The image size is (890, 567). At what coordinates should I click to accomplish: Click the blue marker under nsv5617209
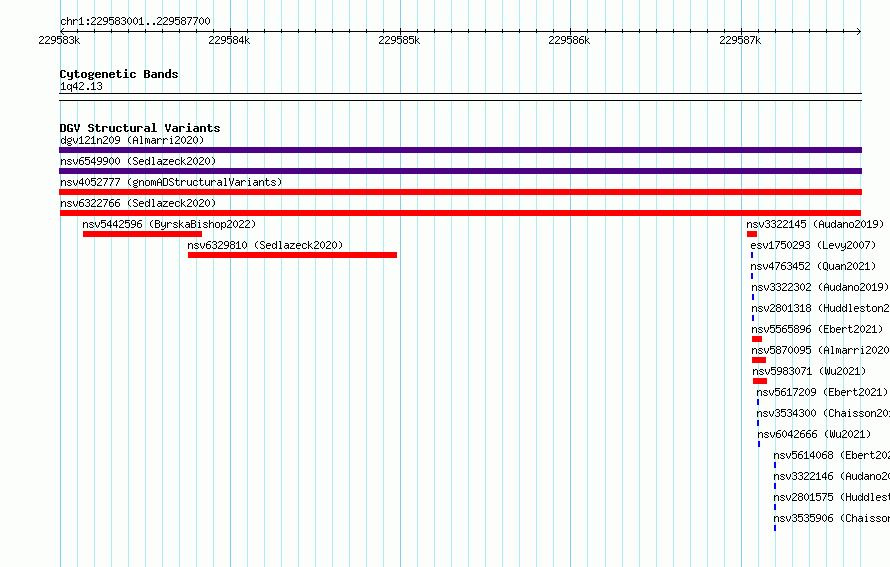[x=758, y=402]
